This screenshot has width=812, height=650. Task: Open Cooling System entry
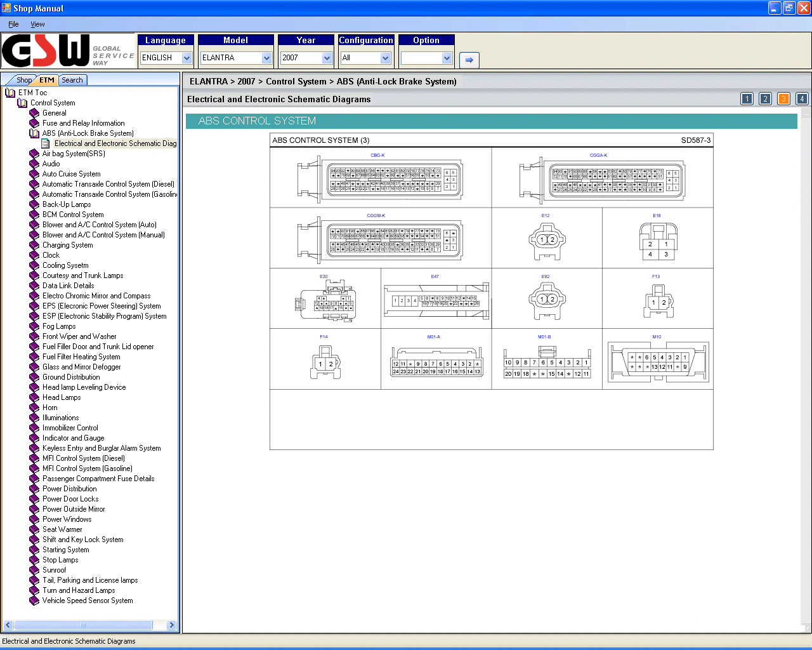(x=65, y=265)
